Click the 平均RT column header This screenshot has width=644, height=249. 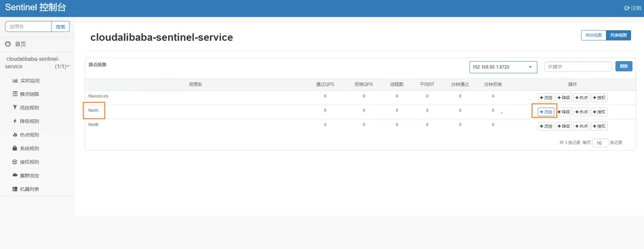coord(427,84)
